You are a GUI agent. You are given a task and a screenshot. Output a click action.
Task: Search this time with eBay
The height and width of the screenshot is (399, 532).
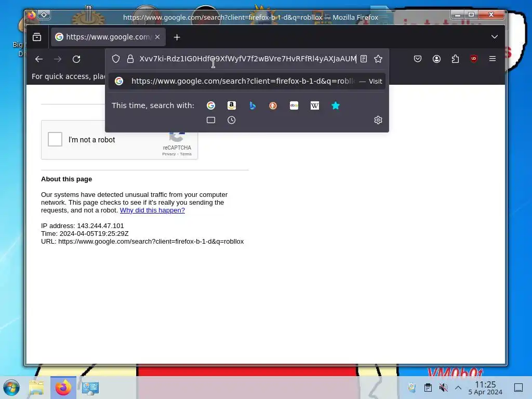tap(294, 105)
